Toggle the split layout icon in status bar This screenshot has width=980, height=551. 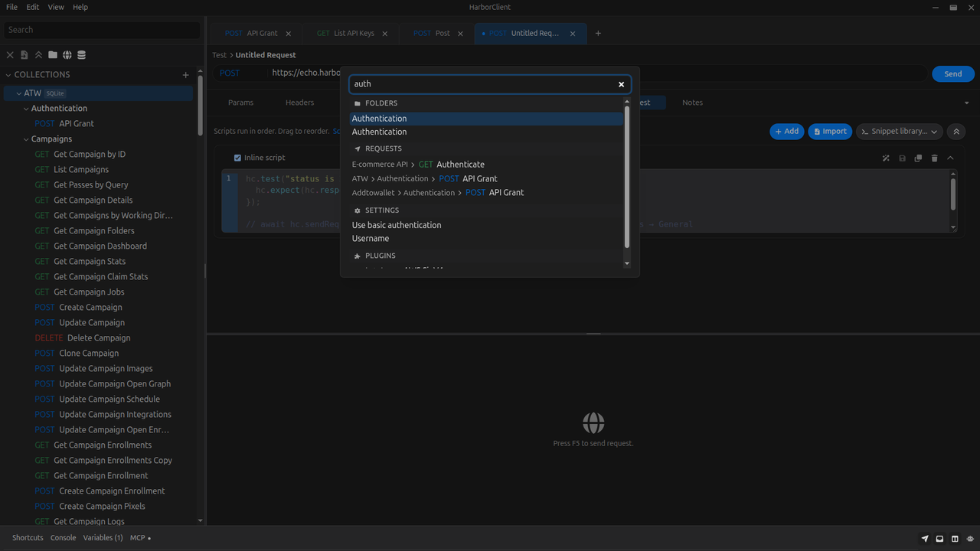point(955,539)
